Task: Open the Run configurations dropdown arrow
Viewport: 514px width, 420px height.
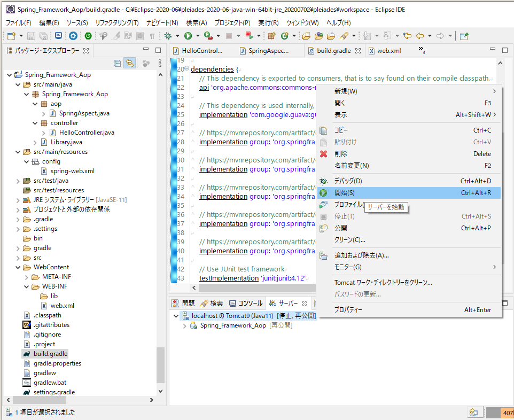Action: coord(198,36)
